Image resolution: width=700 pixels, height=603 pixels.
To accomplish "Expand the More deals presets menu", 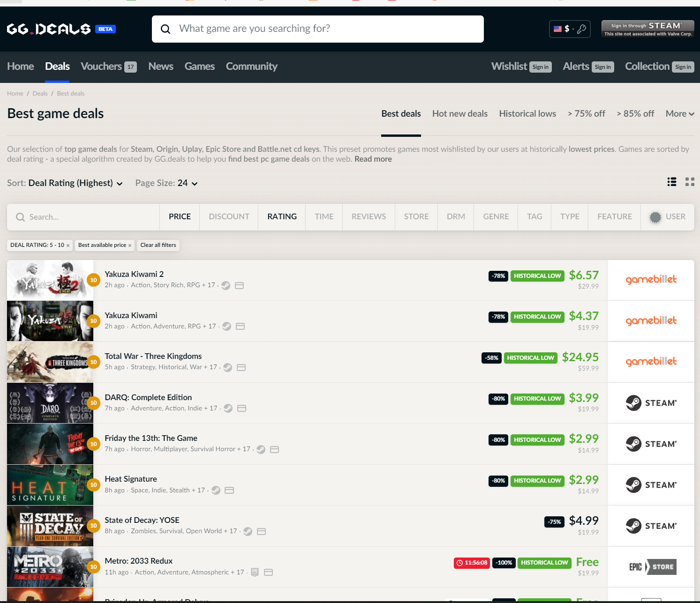I will click(680, 114).
